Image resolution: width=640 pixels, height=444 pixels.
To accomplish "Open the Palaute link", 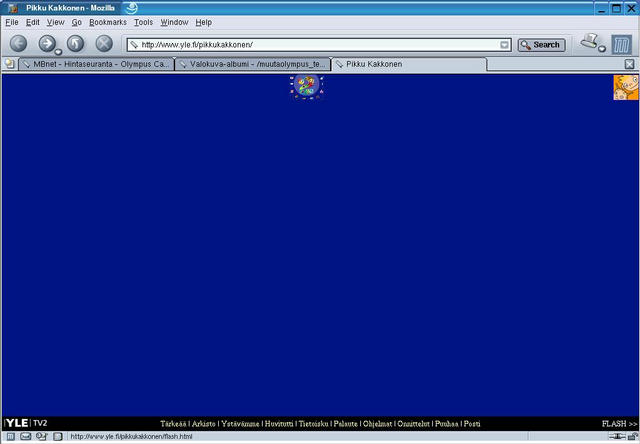I will [346, 424].
